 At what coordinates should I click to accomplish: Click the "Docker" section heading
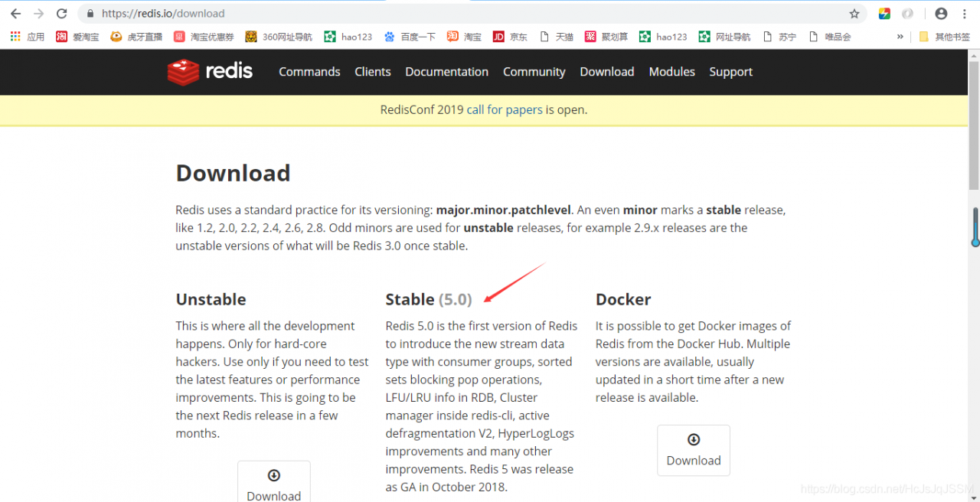point(623,299)
